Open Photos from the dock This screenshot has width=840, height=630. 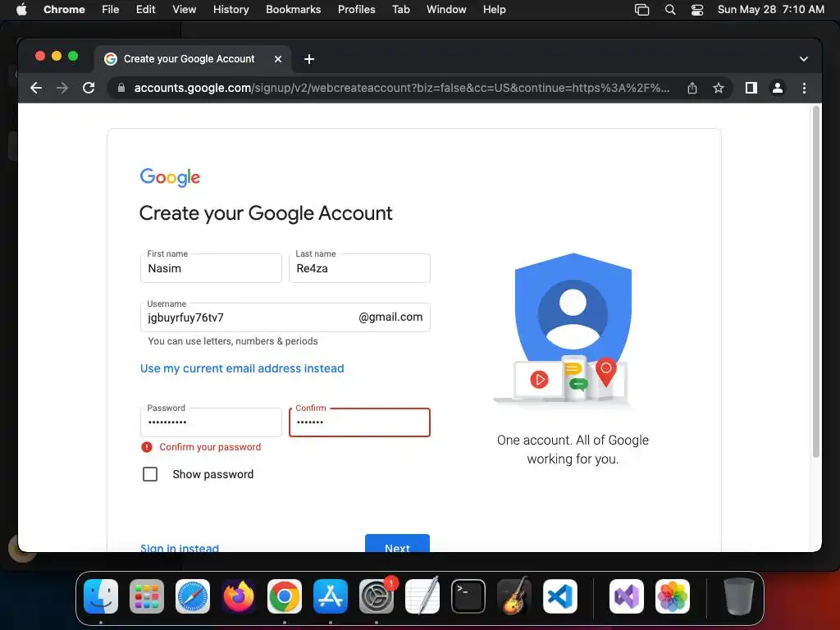(673, 596)
